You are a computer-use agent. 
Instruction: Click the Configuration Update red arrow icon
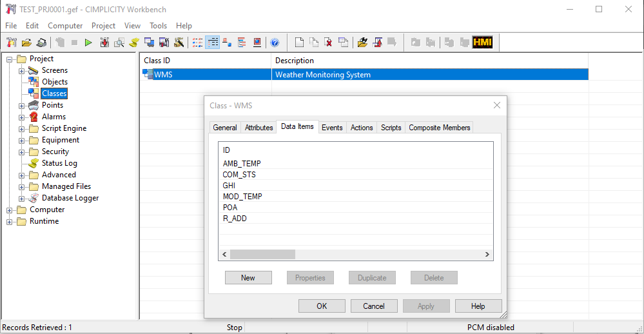(104, 43)
